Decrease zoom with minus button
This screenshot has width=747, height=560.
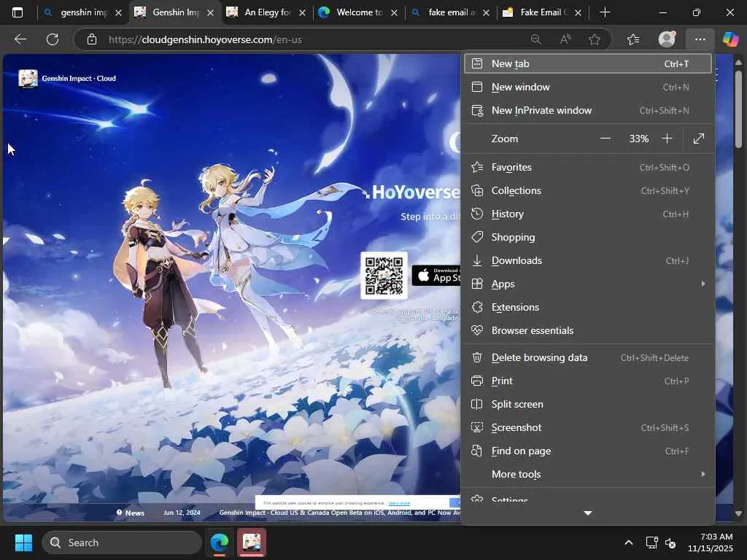point(605,139)
